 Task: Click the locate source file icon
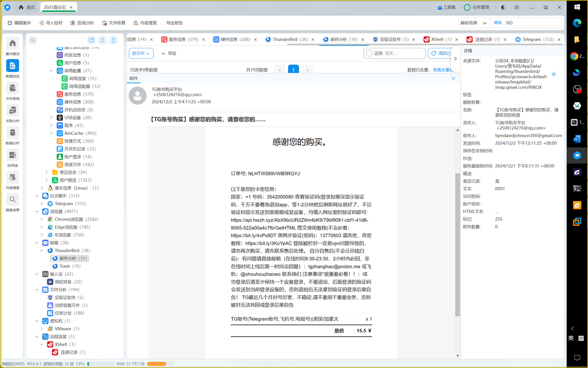click(x=554, y=74)
